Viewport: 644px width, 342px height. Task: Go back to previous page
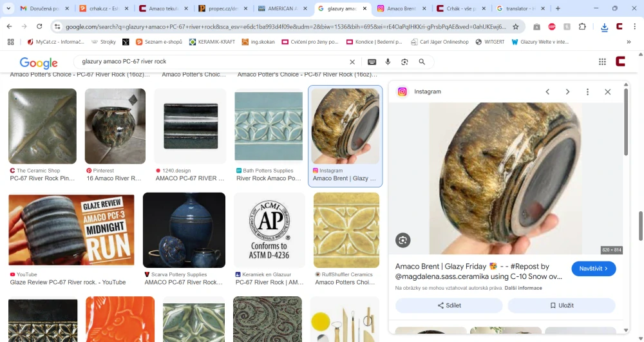(10, 26)
